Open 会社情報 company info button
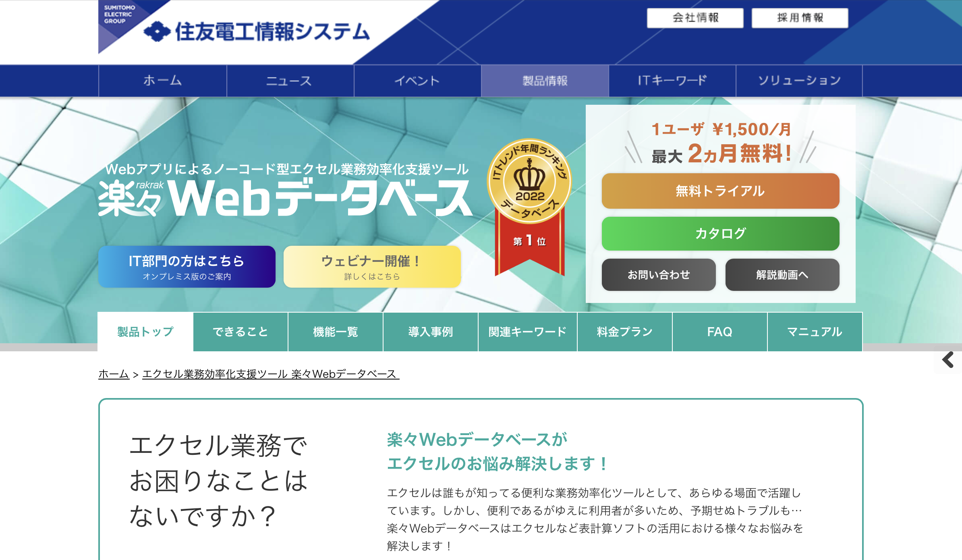The width and height of the screenshot is (962, 560). pos(695,18)
